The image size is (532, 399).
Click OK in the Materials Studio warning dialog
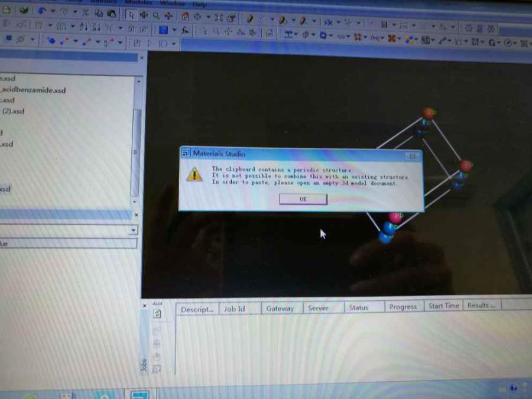(x=303, y=199)
